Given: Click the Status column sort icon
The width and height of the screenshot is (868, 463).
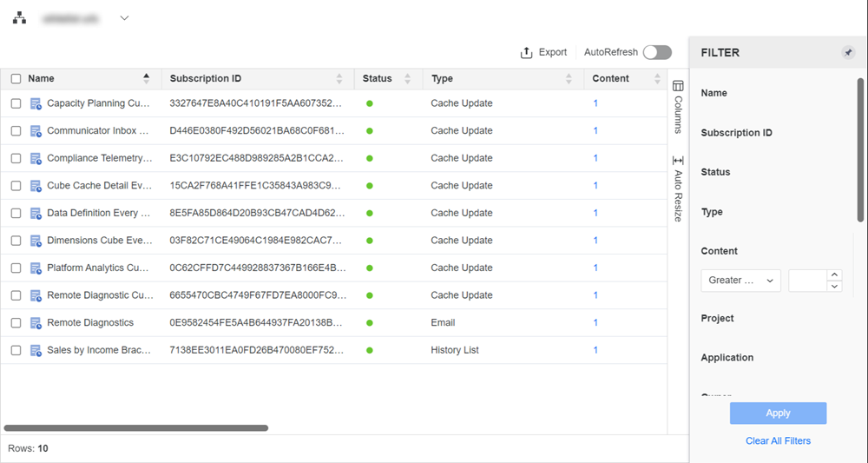Looking at the screenshot, I should (407, 79).
